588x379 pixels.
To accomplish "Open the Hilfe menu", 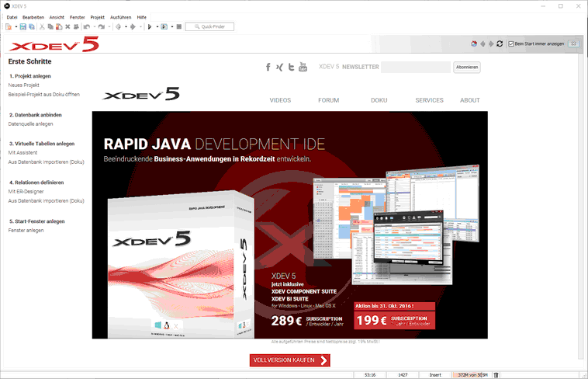I will 142,17.
